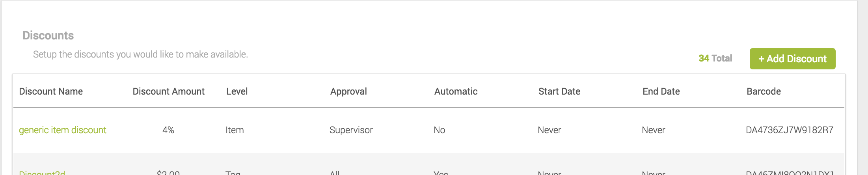Click the End Date column header
Viewport: 868px width, 175px height.
coord(661,91)
